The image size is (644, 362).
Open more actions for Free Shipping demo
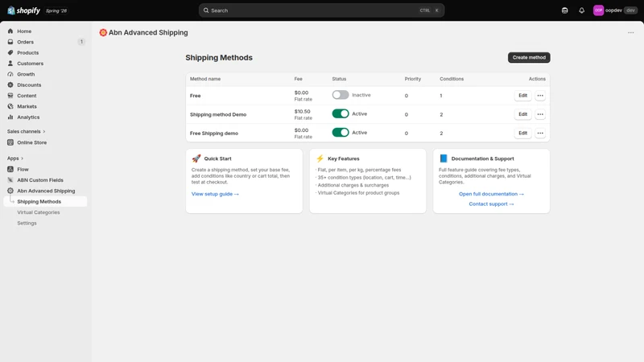coord(540,133)
